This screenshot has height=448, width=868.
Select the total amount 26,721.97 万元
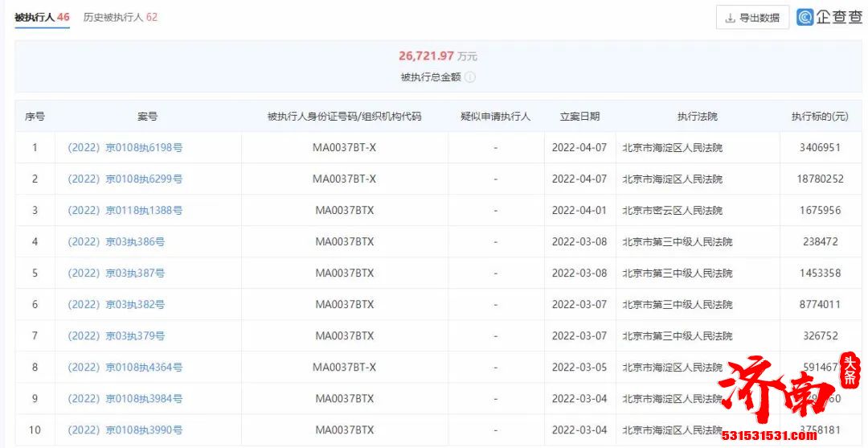(x=438, y=56)
